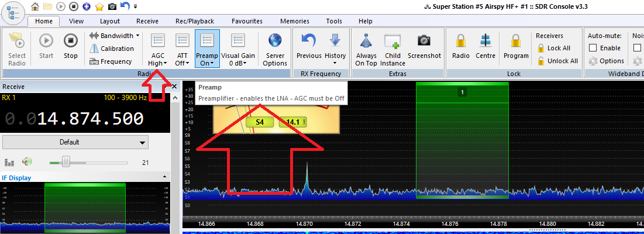The height and width of the screenshot is (234, 644).
Task: Enable the Auto-mute checkbox
Action: 593,48
